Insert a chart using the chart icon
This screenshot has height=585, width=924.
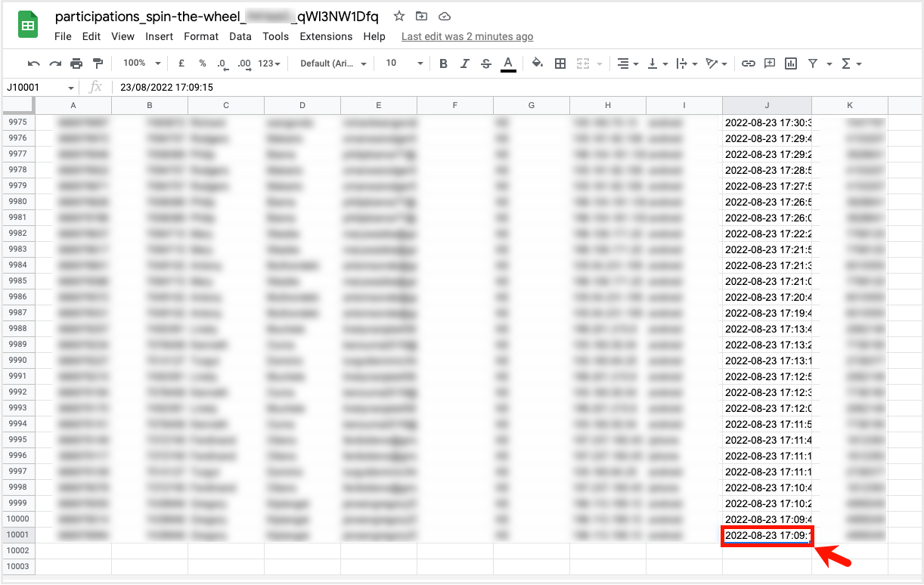coord(791,63)
